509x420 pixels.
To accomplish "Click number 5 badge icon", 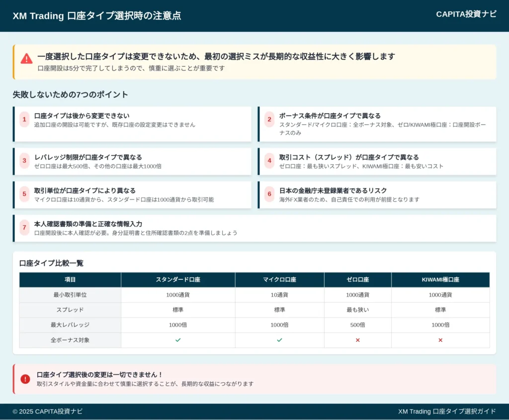I will pos(24,194).
